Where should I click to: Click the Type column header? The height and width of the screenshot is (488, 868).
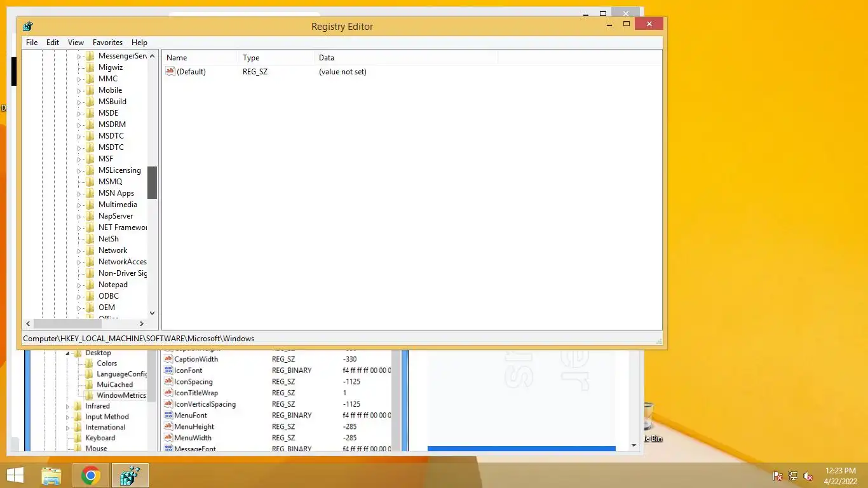276,58
